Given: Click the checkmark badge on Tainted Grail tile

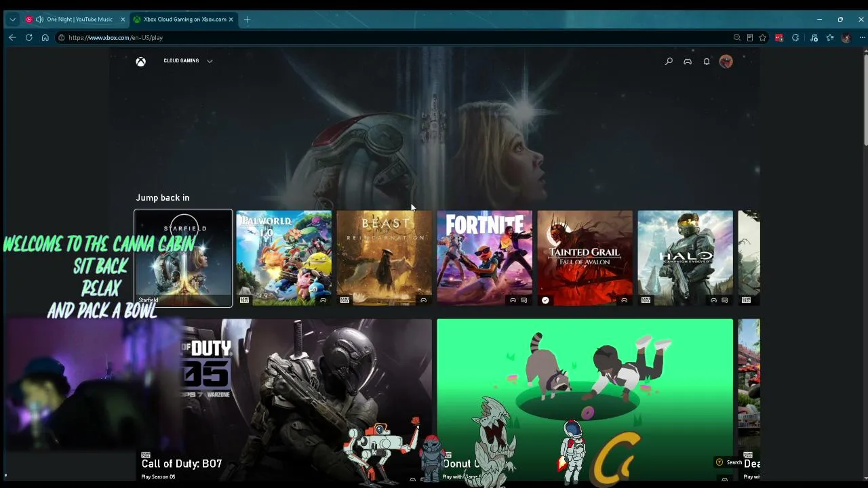Looking at the screenshot, I should coord(545,300).
